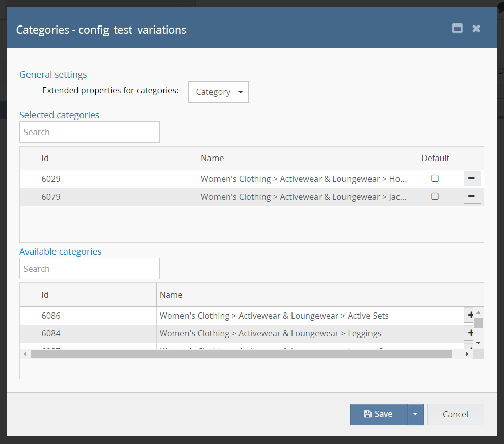
Task: Sort selected categories by Id column header
Action: click(118, 158)
